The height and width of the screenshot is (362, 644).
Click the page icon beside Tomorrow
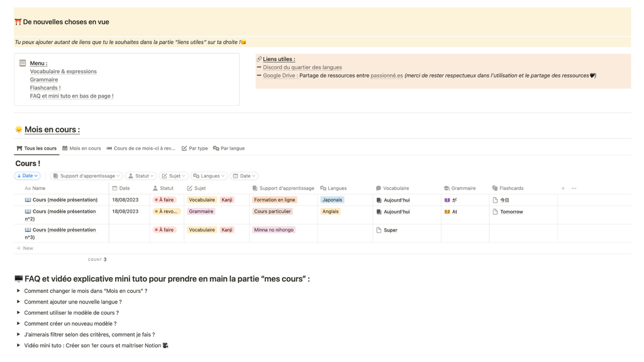(495, 212)
